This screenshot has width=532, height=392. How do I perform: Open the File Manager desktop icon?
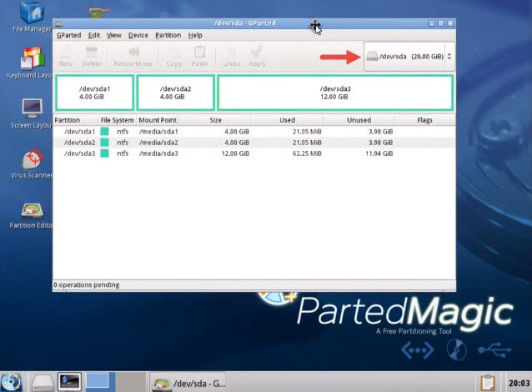[32, 17]
